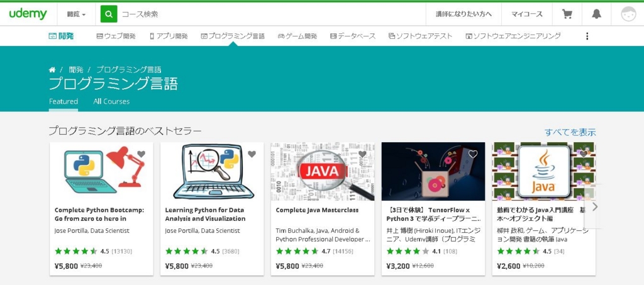Open the 開発 category

point(61,36)
